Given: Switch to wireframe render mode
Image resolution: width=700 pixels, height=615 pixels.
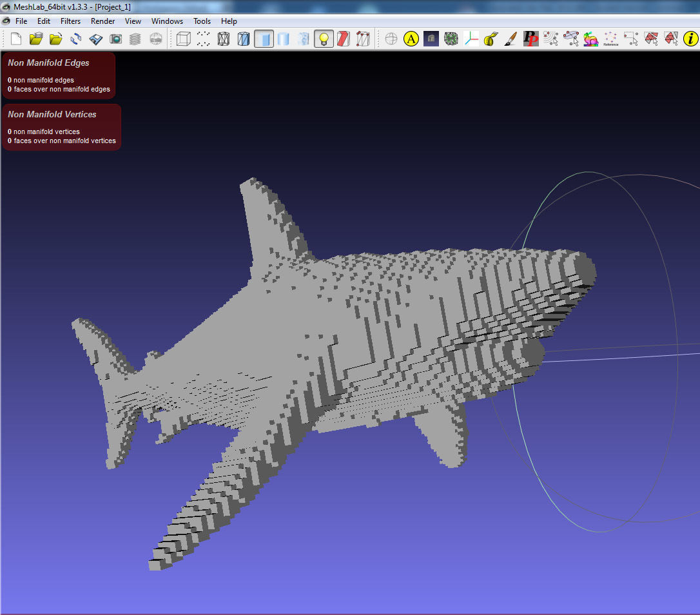Looking at the screenshot, I should click(x=223, y=39).
